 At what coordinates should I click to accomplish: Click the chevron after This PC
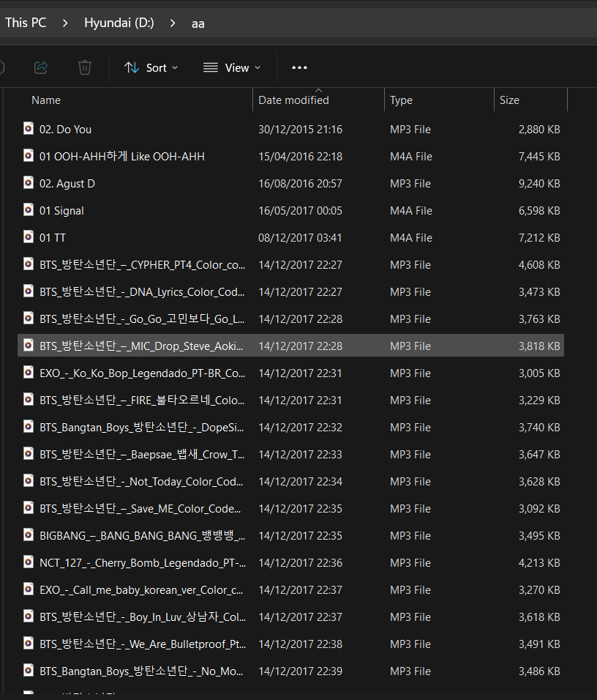tap(65, 23)
